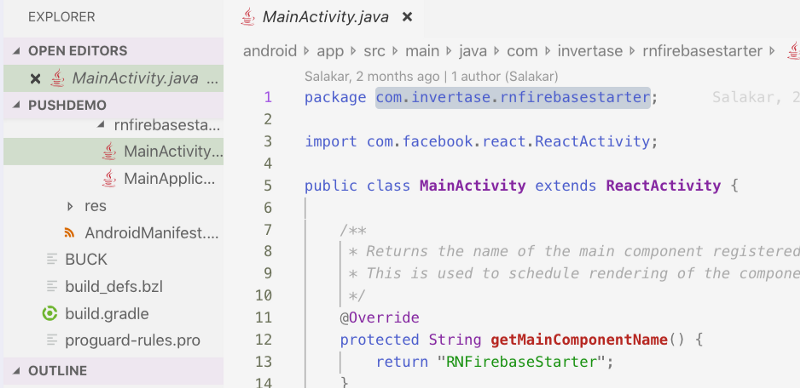Click the @Override annotation
This screenshot has height=388, width=800.
[380, 318]
